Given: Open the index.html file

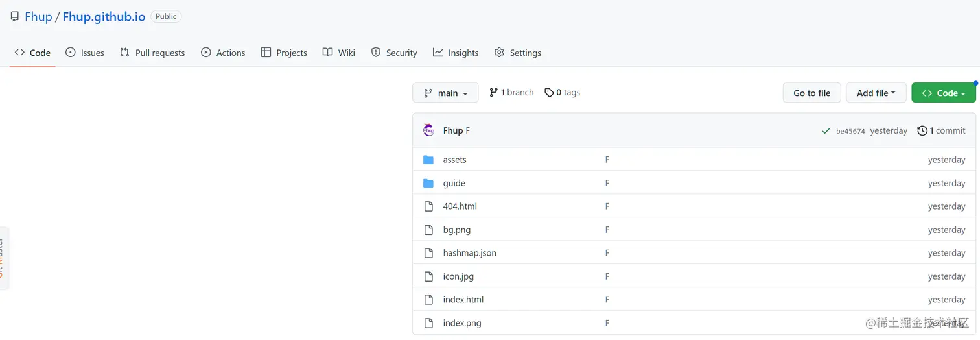Looking at the screenshot, I should click(463, 300).
